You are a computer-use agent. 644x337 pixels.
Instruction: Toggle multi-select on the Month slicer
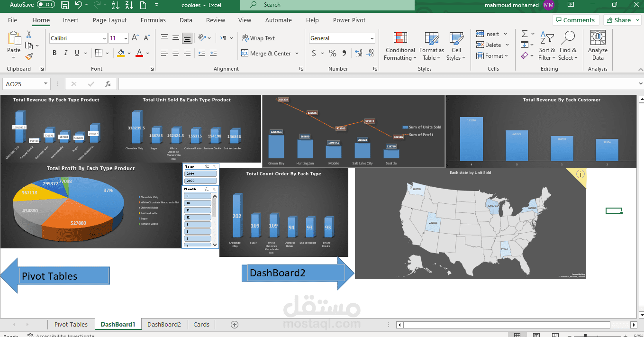[x=207, y=189]
